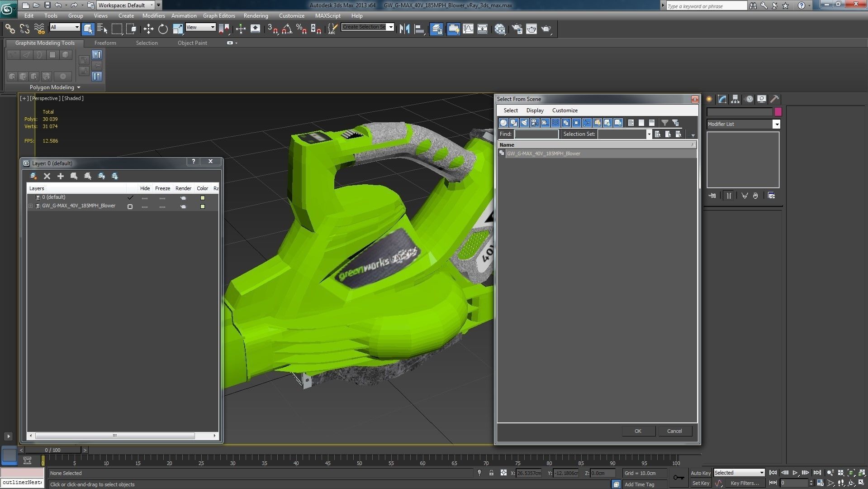Click the Mirror tool icon
The height and width of the screenshot is (489, 868).
pos(404,29)
